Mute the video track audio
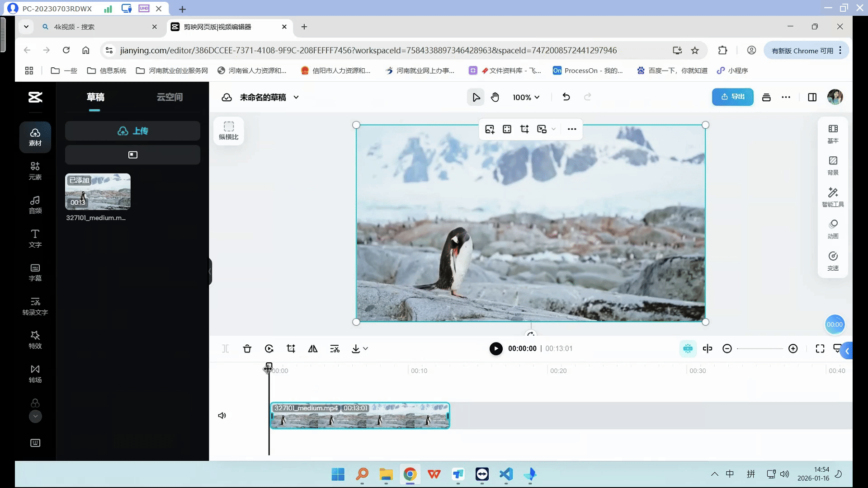 point(222,416)
